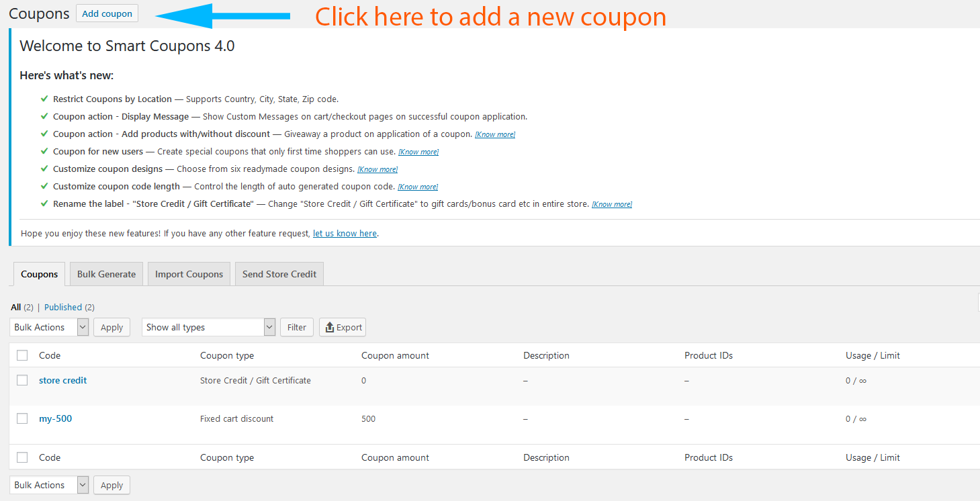
Task: Check the store credit coupon checkbox
Action: tap(22, 380)
